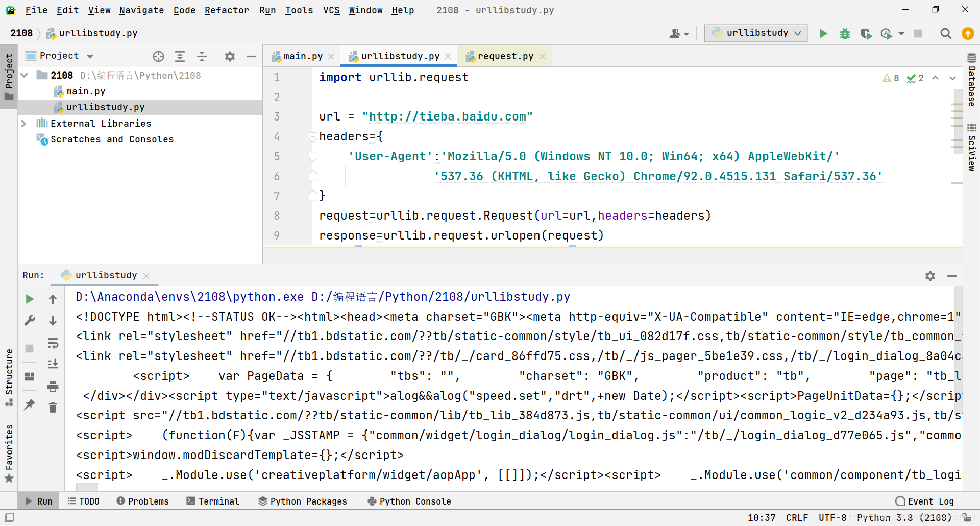The image size is (980, 526).
Task: Open Project panel settings gear
Action: pyautogui.click(x=230, y=56)
